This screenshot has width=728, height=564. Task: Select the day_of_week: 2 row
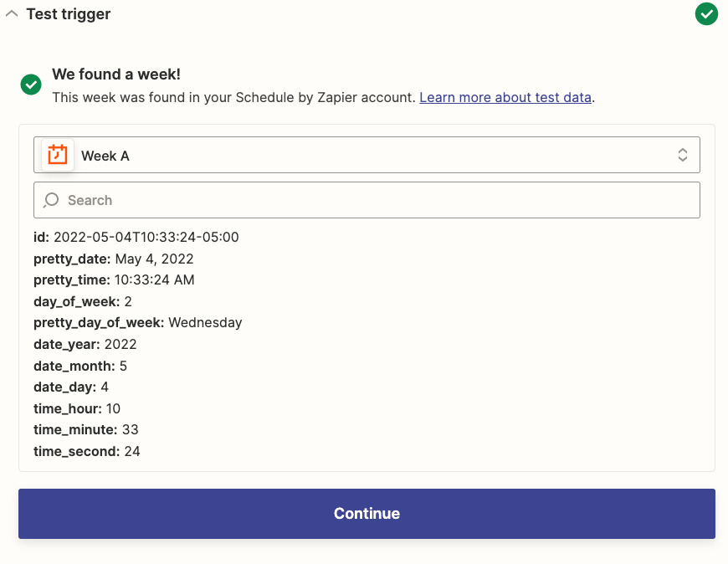point(83,302)
